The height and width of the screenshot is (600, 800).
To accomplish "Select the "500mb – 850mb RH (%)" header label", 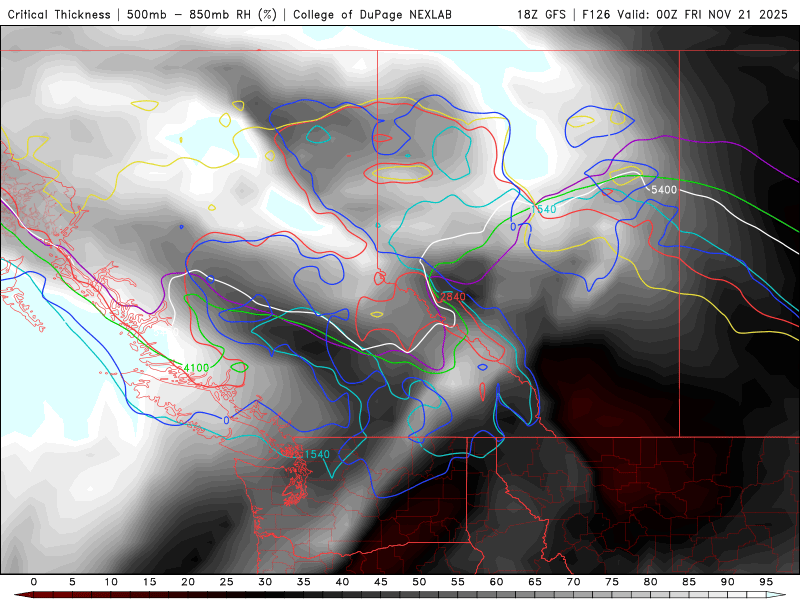I will [202, 15].
